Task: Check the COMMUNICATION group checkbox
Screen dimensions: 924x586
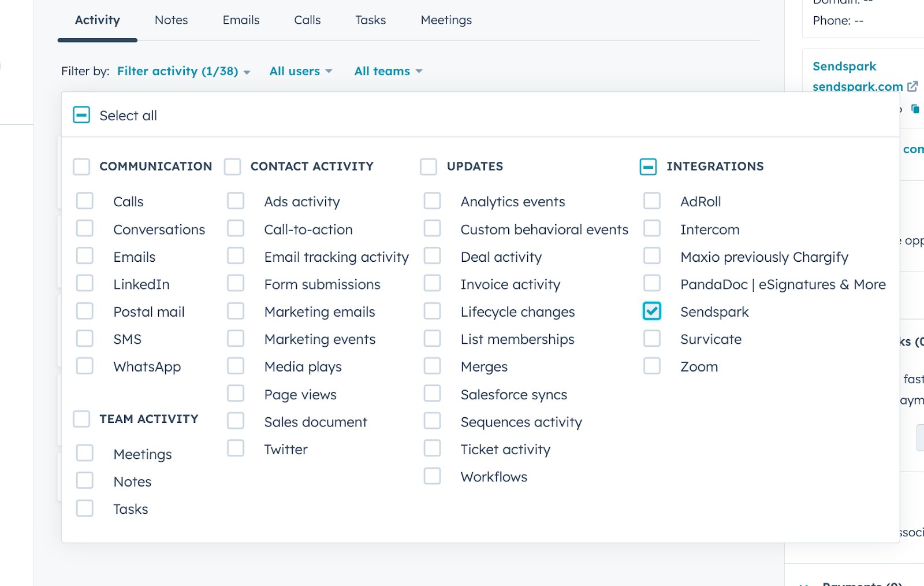Action: coord(81,166)
